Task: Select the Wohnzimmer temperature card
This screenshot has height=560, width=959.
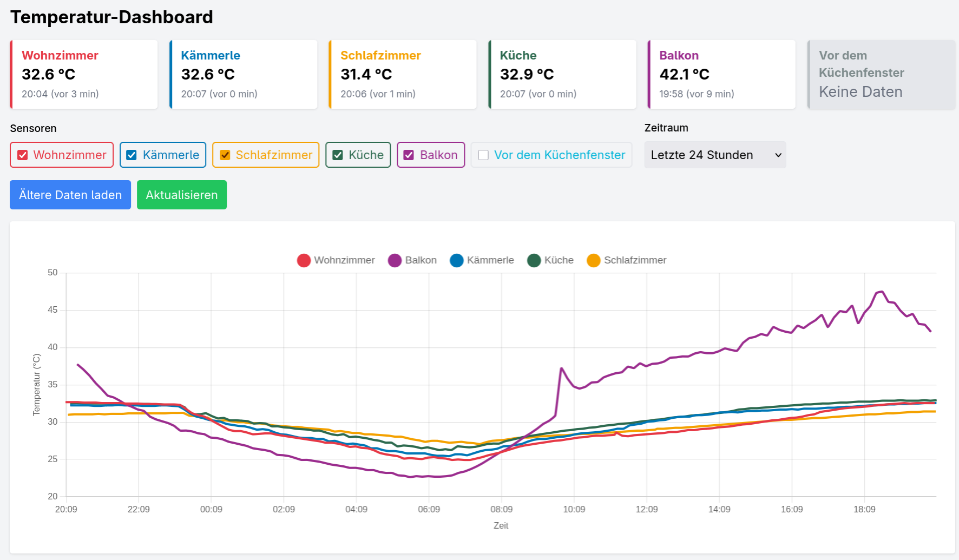Action: point(84,74)
